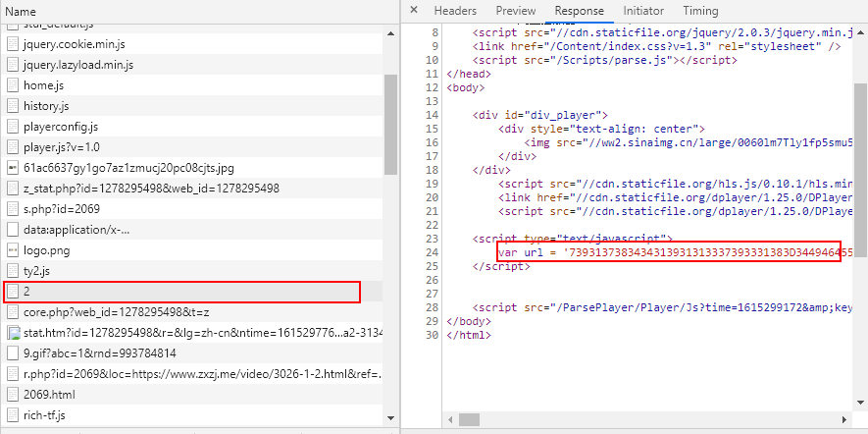The width and height of the screenshot is (868, 434).
Task: Select the 61ac6637gy1go7az1zmucj20pc08cjts.jpg request
Action: pyautogui.click(x=192, y=168)
